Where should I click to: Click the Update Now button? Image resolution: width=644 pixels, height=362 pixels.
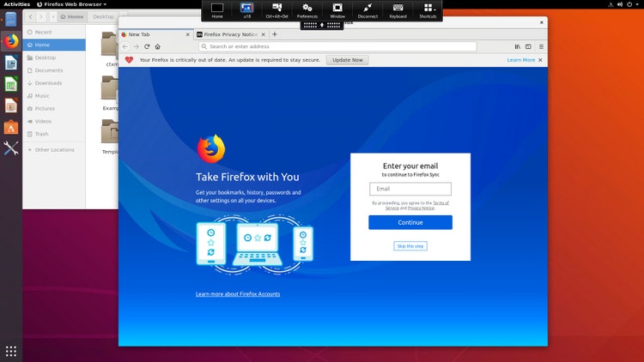click(348, 60)
